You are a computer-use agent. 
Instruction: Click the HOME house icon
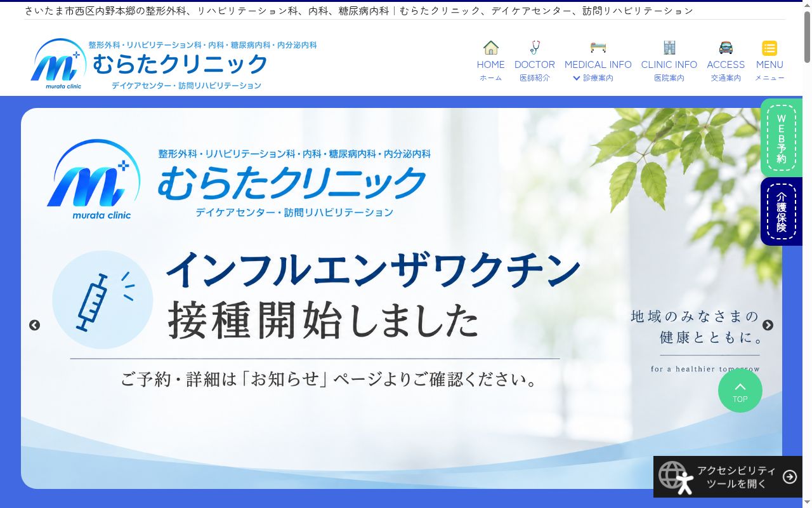[491, 48]
